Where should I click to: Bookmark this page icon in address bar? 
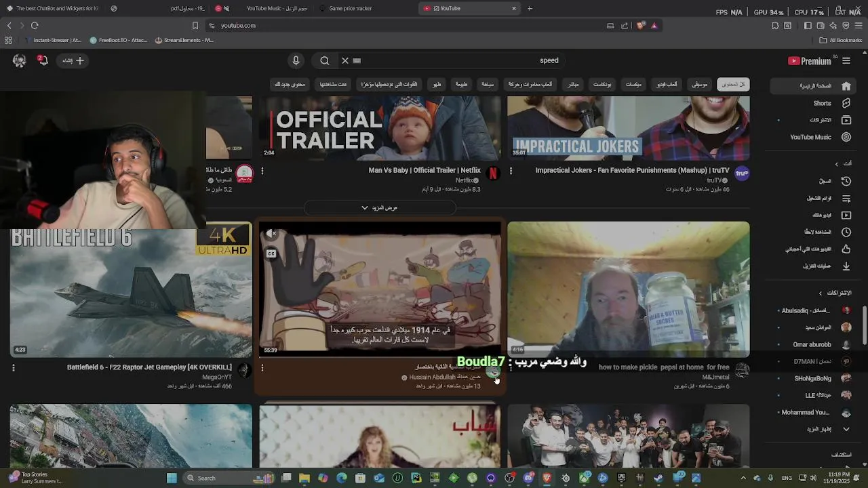[195, 25]
